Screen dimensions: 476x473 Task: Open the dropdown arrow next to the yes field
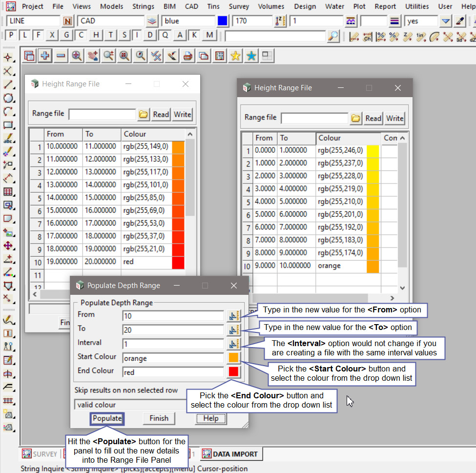pos(445,21)
